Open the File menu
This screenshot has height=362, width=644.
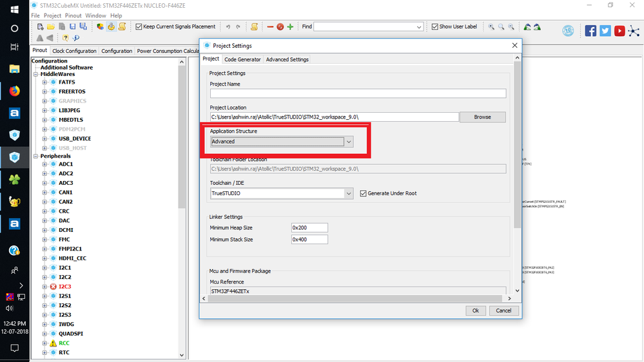(35, 15)
